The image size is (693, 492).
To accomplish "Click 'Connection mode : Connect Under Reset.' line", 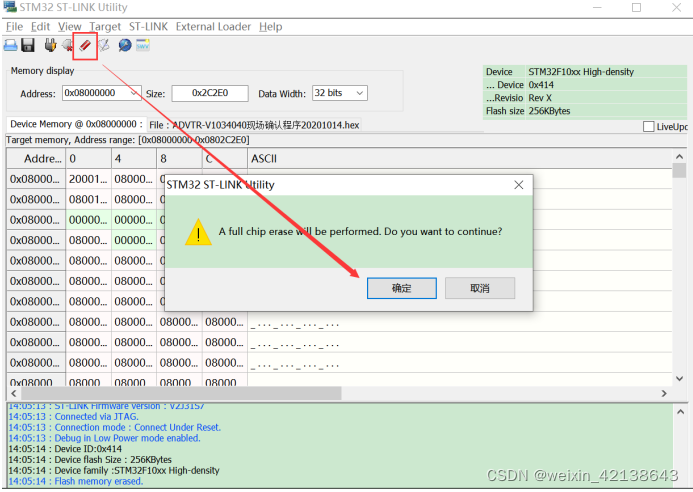I will point(114,427).
